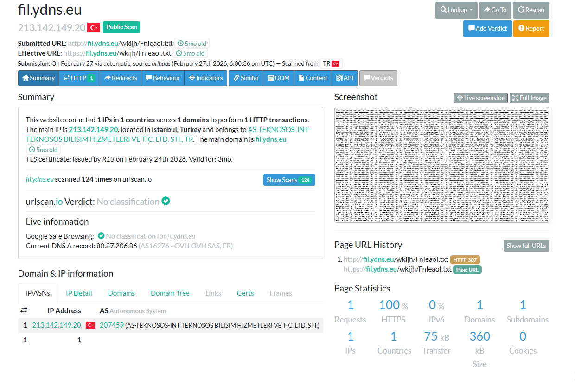
Task: Report this scan with the orange Report button
Action: point(531,28)
